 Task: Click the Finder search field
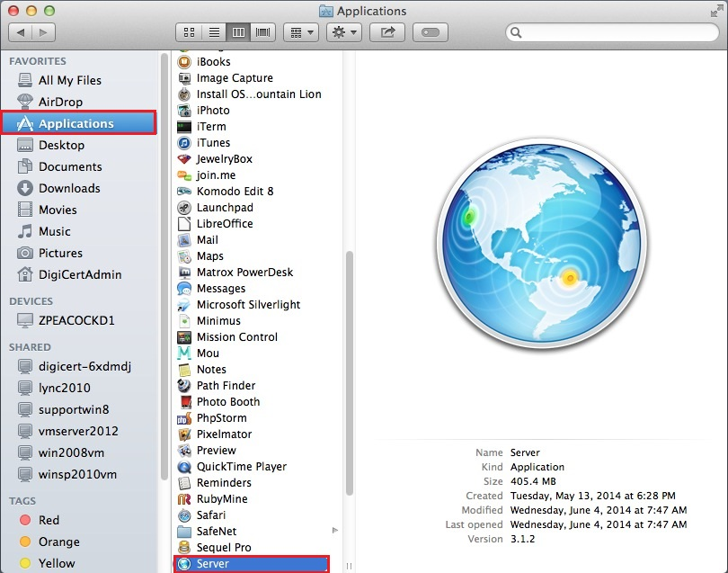click(612, 32)
